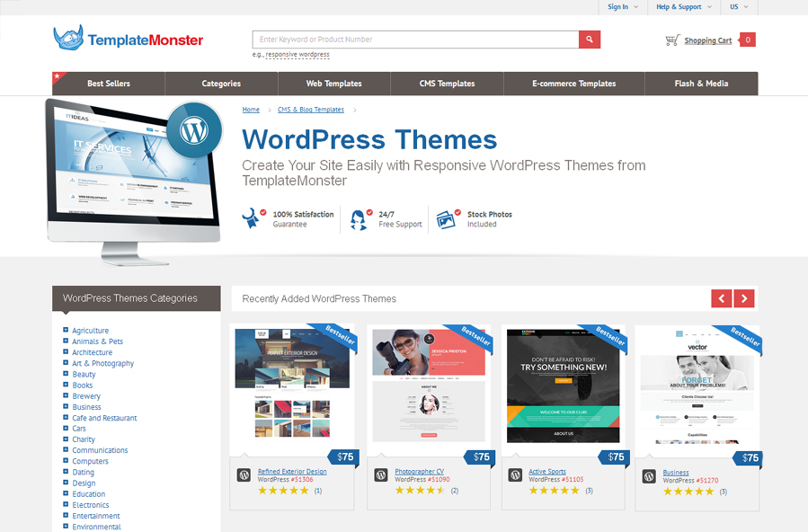The height and width of the screenshot is (532, 808).
Task: Click the red cart count badge
Action: (x=747, y=40)
